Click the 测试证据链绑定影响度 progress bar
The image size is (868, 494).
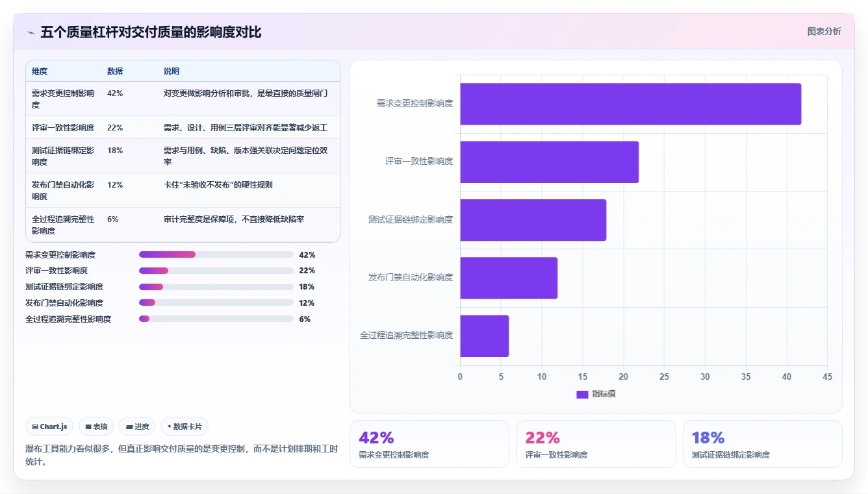coord(216,287)
